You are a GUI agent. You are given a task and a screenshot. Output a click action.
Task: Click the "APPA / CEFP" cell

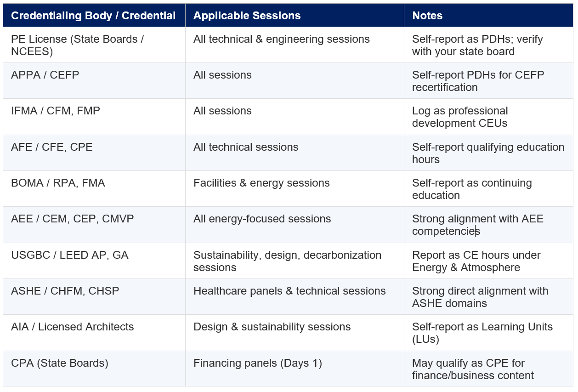point(45,75)
